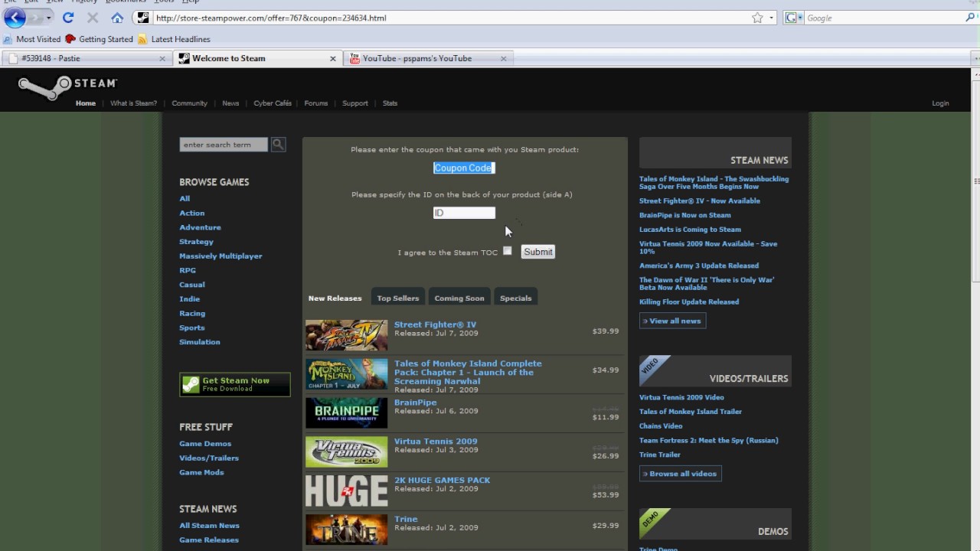Click the search magnifier next to search term
980x551 pixels.
tap(278, 144)
